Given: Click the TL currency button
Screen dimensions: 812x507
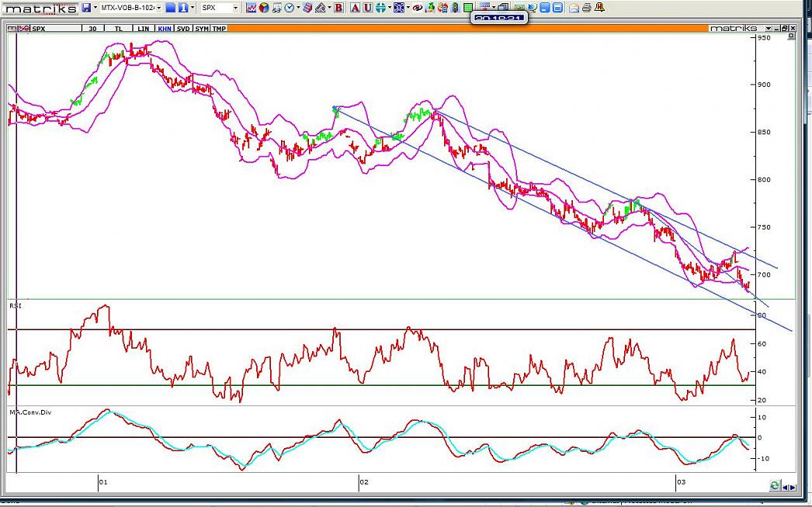Looking at the screenshot, I should pos(119,28).
